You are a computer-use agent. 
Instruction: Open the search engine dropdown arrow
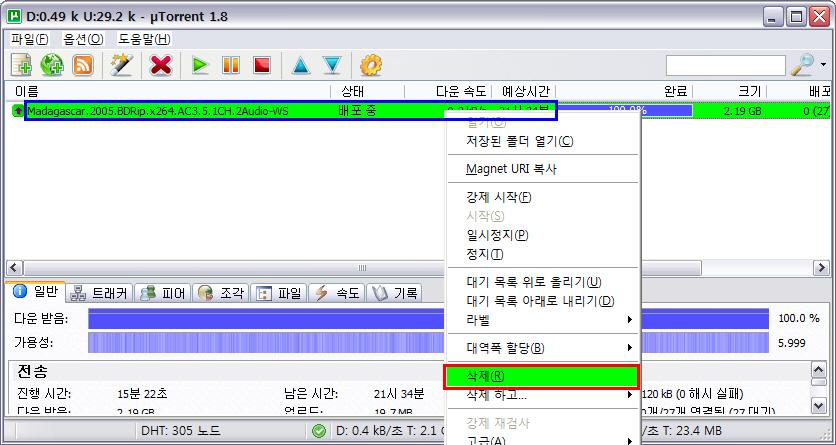coord(824,66)
